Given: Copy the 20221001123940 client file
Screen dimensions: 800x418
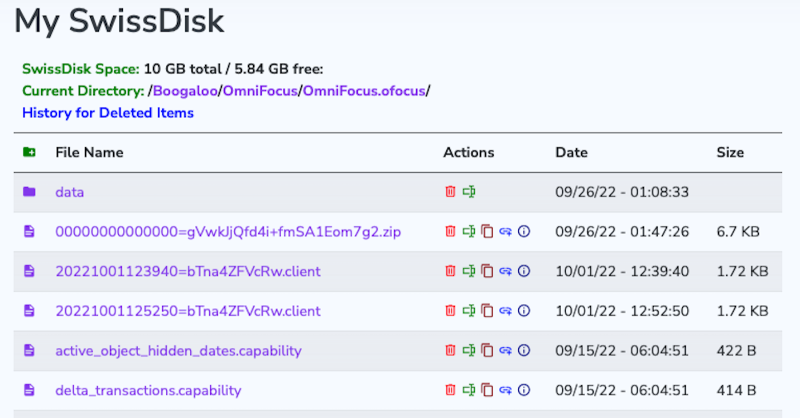Looking at the screenshot, I should [x=487, y=271].
